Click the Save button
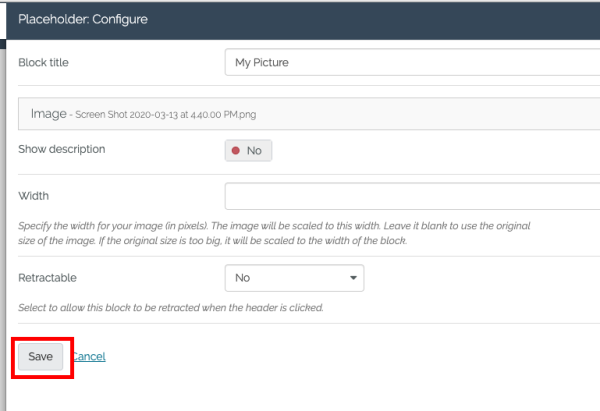The height and width of the screenshot is (411, 600). click(40, 357)
